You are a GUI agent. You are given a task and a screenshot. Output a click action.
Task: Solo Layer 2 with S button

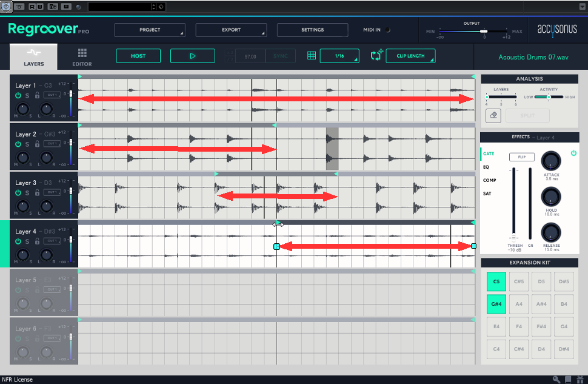click(x=27, y=144)
